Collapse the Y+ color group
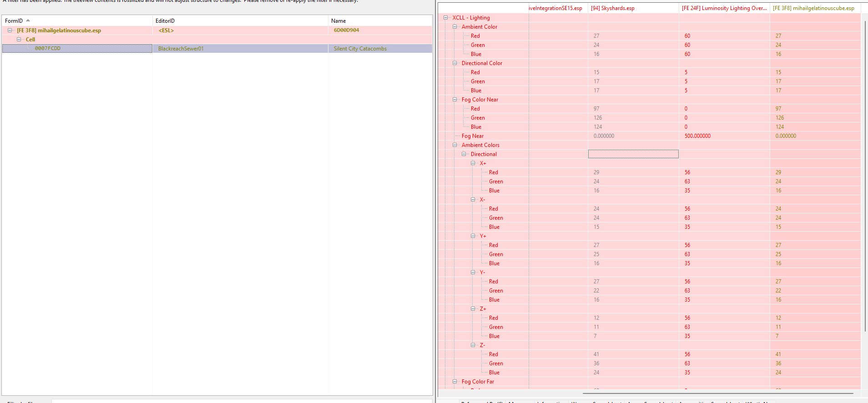The height and width of the screenshot is (403, 868). (x=473, y=236)
